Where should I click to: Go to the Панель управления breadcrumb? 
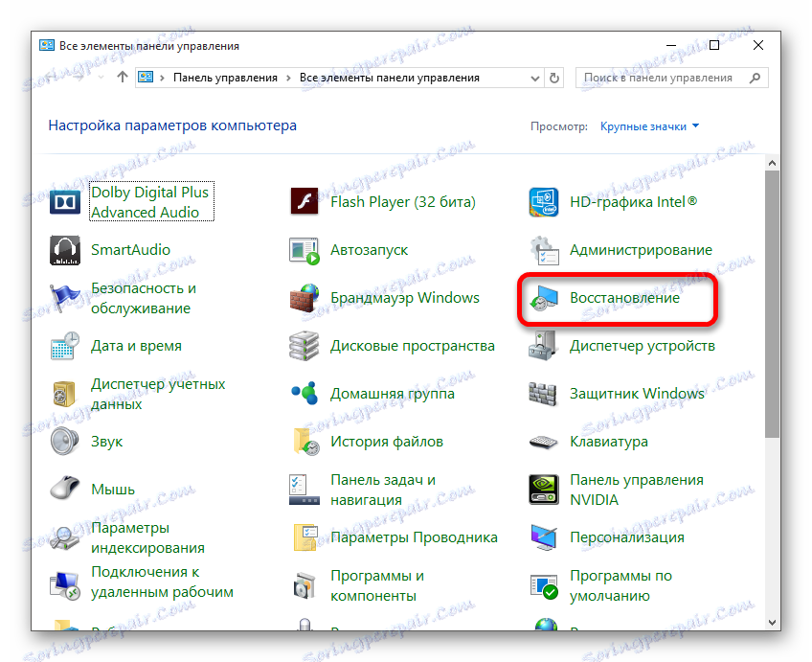tap(225, 78)
